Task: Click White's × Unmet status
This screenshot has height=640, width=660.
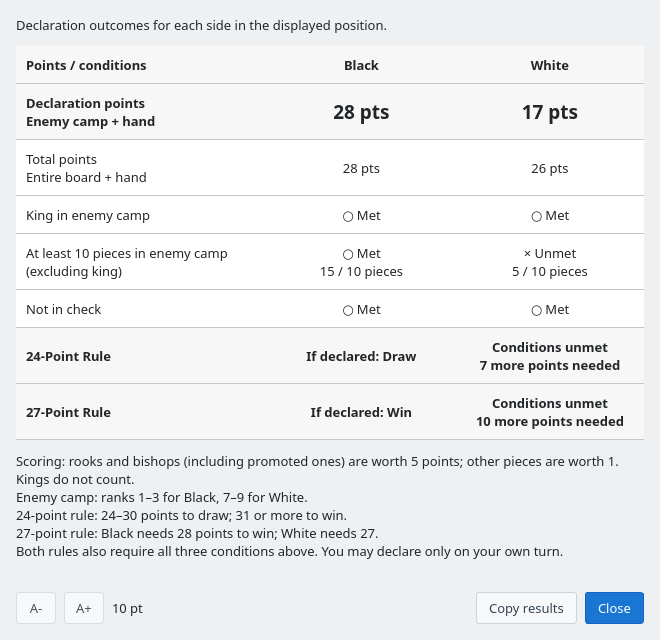Action: click(x=550, y=253)
